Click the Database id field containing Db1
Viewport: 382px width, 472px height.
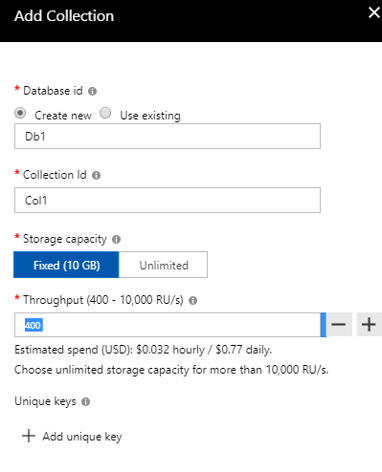coord(167,136)
